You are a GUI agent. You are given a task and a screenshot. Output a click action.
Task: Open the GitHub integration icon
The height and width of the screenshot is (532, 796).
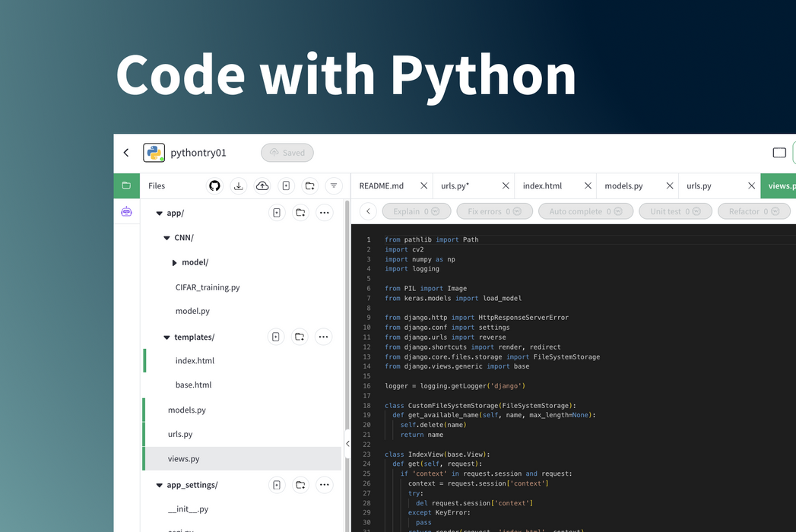(214, 185)
